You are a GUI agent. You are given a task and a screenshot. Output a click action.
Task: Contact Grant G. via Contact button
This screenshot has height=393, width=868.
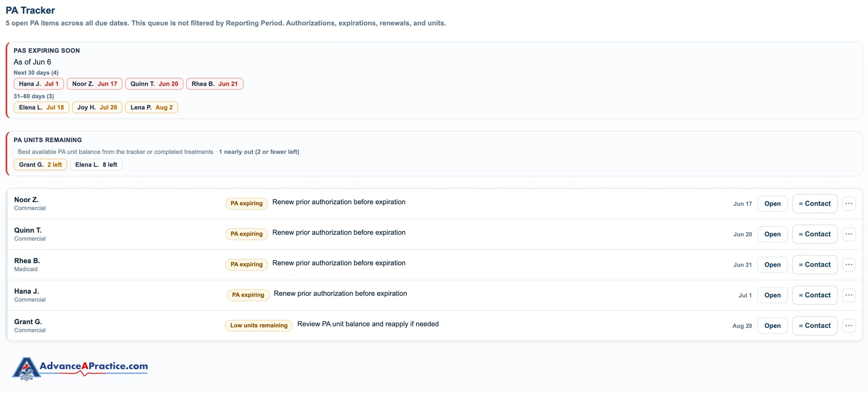click(x=815, y=326)
